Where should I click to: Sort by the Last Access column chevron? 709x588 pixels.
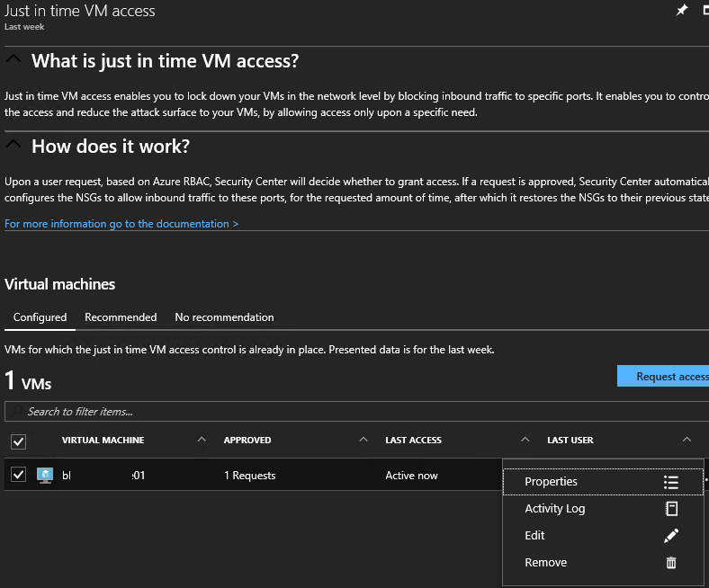tap(525, 440)
